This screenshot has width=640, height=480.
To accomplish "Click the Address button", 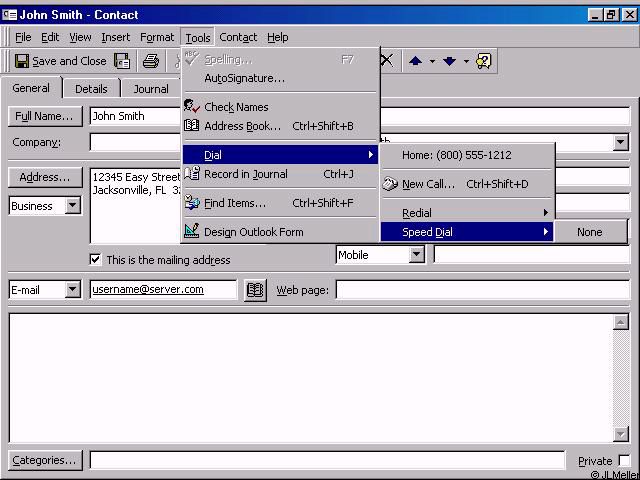I will (x=44, y=177).
